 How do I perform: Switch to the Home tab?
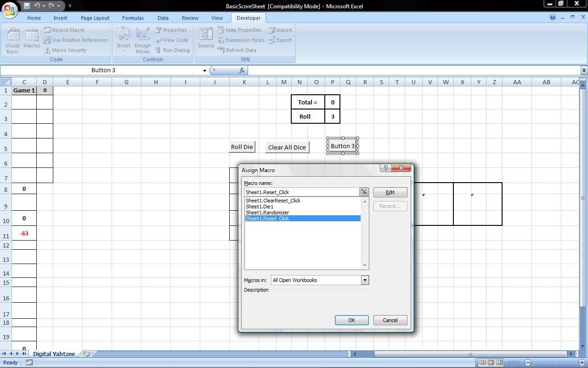pyautogui.click(x=34, y=18)
